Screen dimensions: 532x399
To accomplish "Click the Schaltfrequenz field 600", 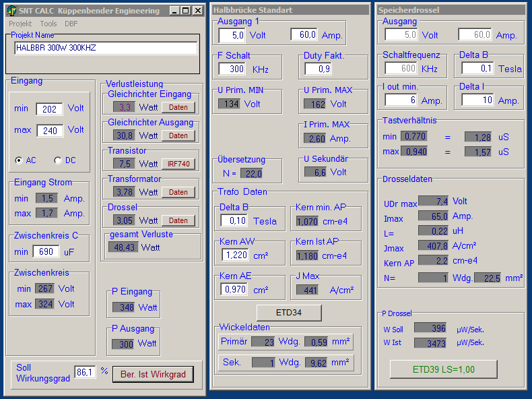I will (x=401, y=69).
